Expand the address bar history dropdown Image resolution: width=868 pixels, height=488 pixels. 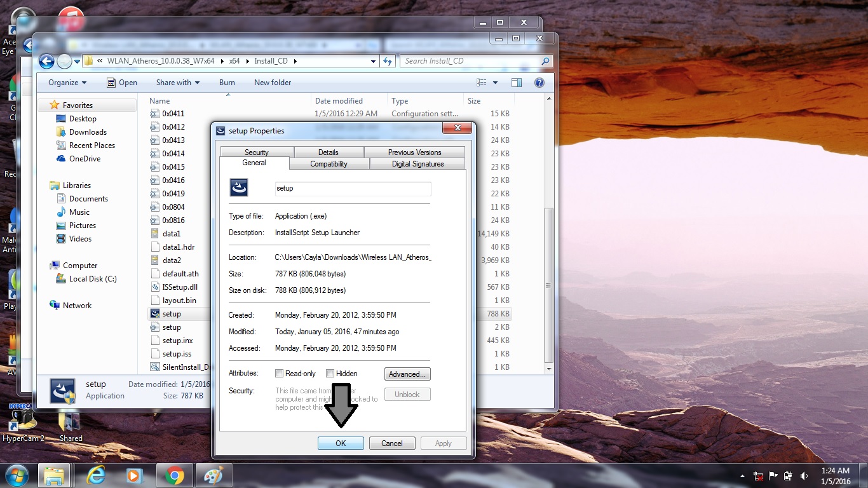pyautogui.click(x=374, y=62)
